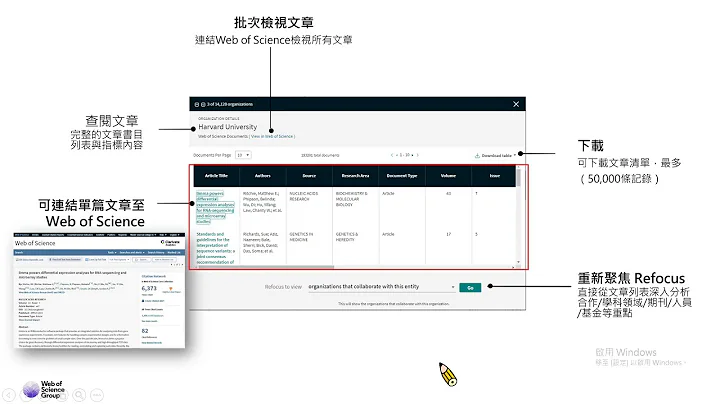The image size is (720, 404).
Task: Click the 'Richards, Sue' authors cell
Action: pos(261,242)
